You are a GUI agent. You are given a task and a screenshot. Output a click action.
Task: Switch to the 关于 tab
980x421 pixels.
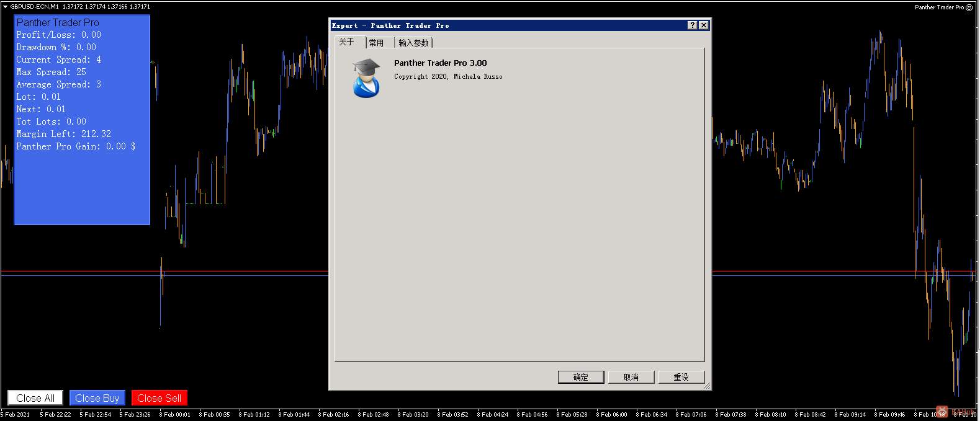tap(347, 42)
